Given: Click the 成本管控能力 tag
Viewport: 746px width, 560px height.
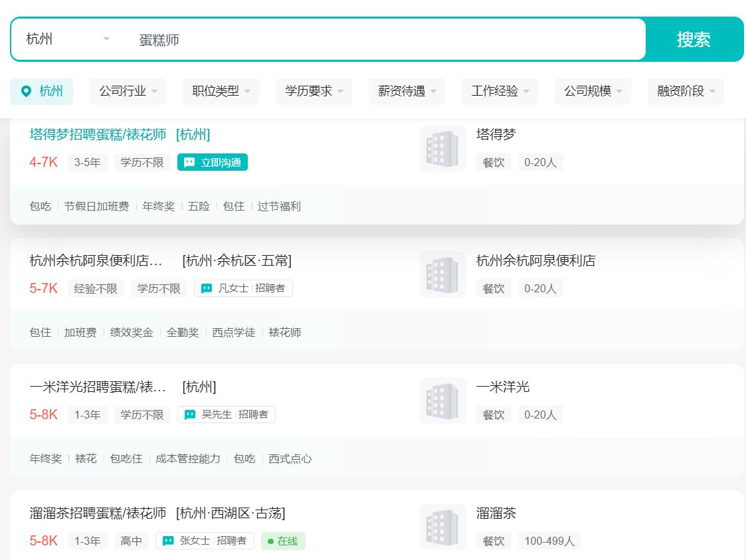Looking at the screenshot, I should click(188, 458).
